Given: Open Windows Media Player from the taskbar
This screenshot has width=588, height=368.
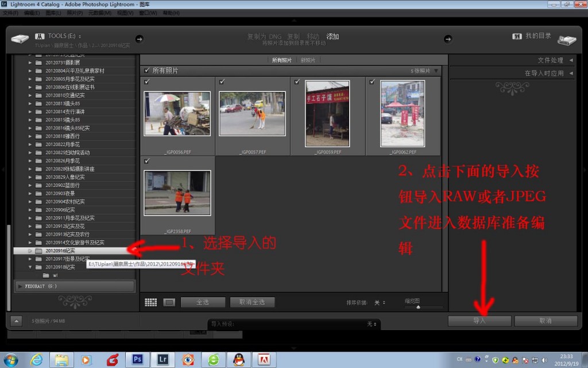Looking at the screenshot, I should pyautogui.click(x=86, y=360).
